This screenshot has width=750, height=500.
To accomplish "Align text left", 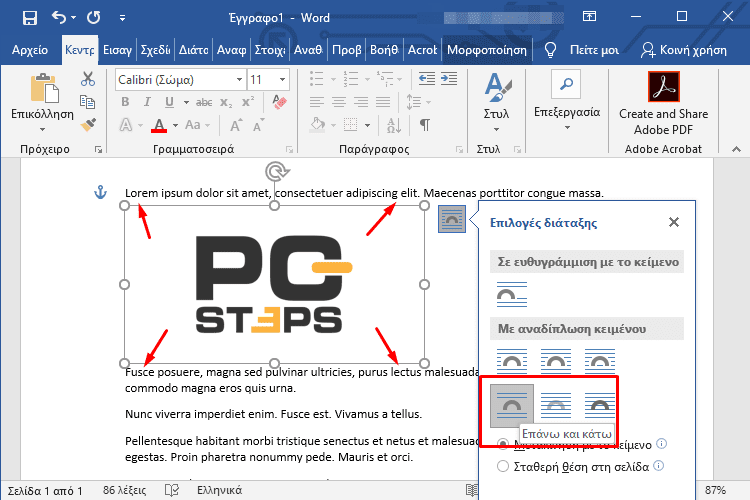I will [x=317, y=102].
